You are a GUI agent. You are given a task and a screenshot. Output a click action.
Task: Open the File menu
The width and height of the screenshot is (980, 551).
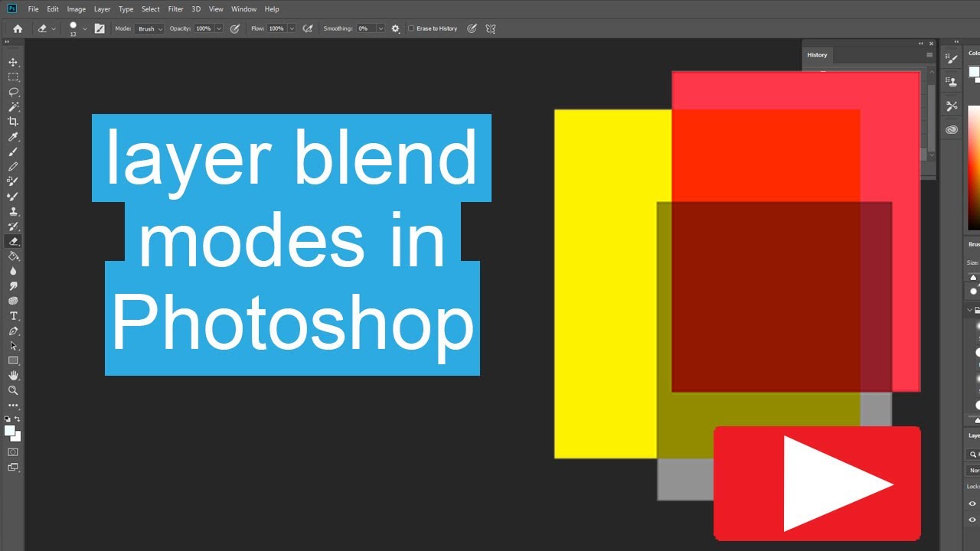pyautogui.click(x=33, y=9)
